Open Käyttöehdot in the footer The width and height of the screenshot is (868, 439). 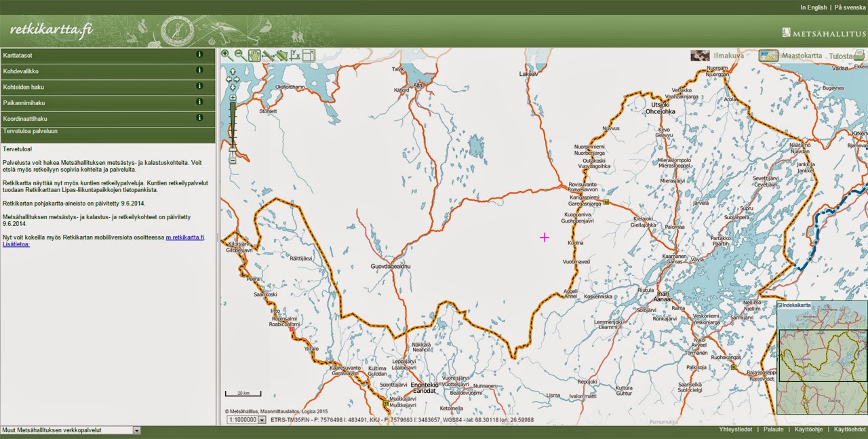coord(850,430)
